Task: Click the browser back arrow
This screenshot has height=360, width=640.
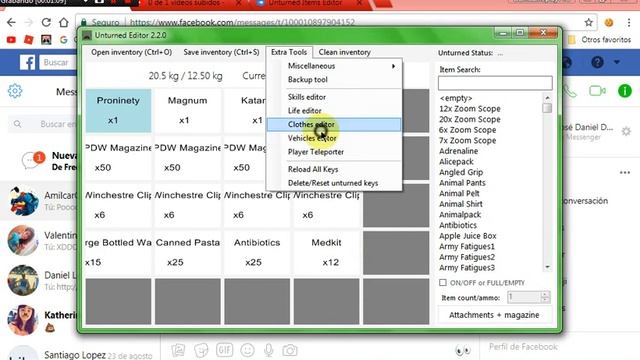Action: coord(11,22)
